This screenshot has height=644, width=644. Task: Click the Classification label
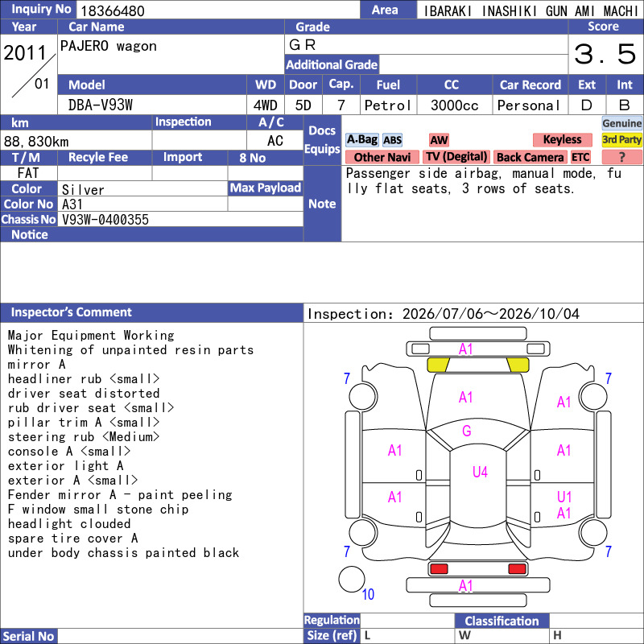tap(502, 621)
